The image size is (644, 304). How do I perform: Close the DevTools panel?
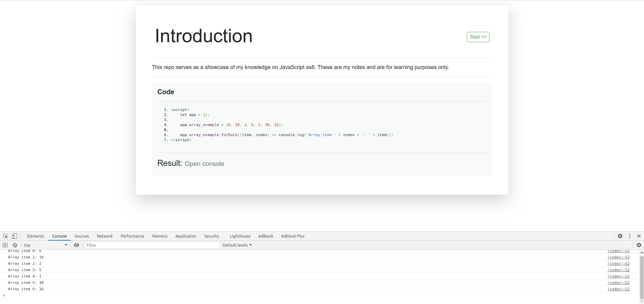click(x=639, y=236)
